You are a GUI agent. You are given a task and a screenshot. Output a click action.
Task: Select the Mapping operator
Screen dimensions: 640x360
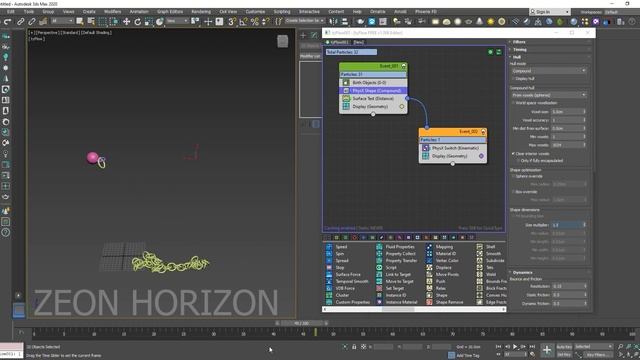pos(440,247)
